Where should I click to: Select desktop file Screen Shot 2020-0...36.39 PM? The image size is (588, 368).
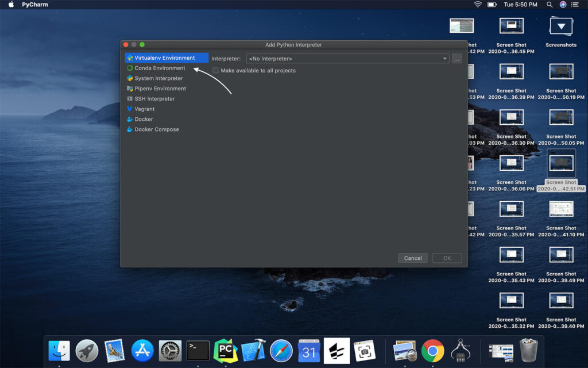(x=511, y=72)
